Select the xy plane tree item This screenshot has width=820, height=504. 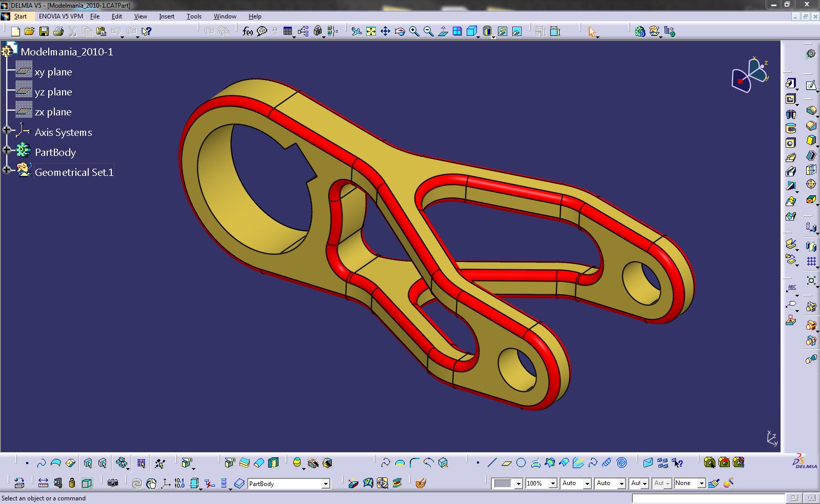point(53,72)
